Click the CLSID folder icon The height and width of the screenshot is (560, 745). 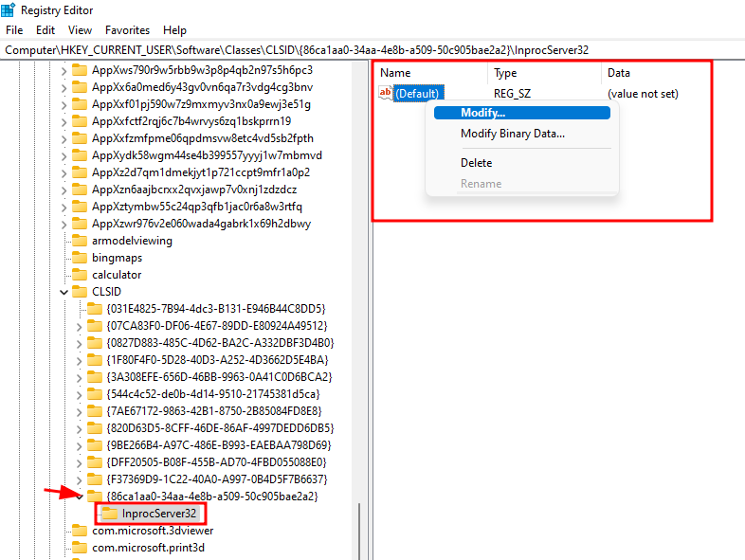(x=80, y=292)
